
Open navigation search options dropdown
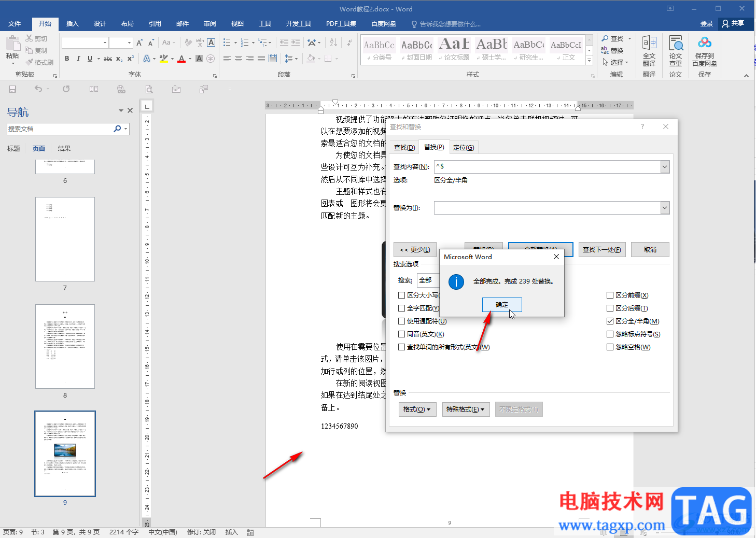point(125,129)
